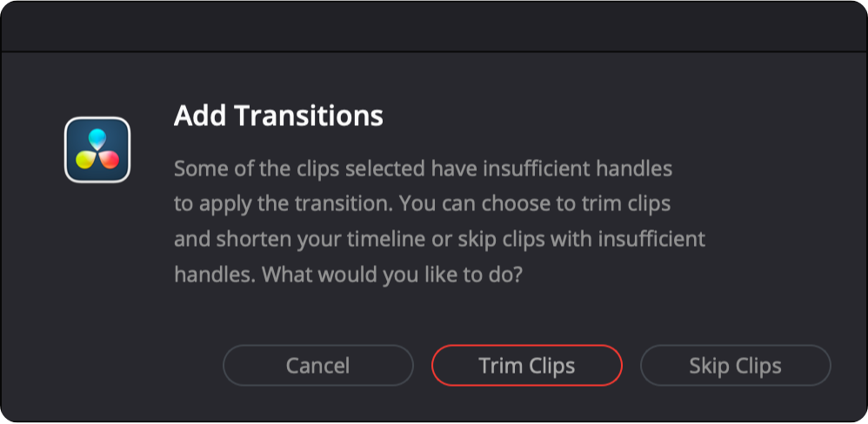This screenshot has height=424, width=868.
Task: Click the word "handles." starting the last line
Action: click(x=214, y=275)
